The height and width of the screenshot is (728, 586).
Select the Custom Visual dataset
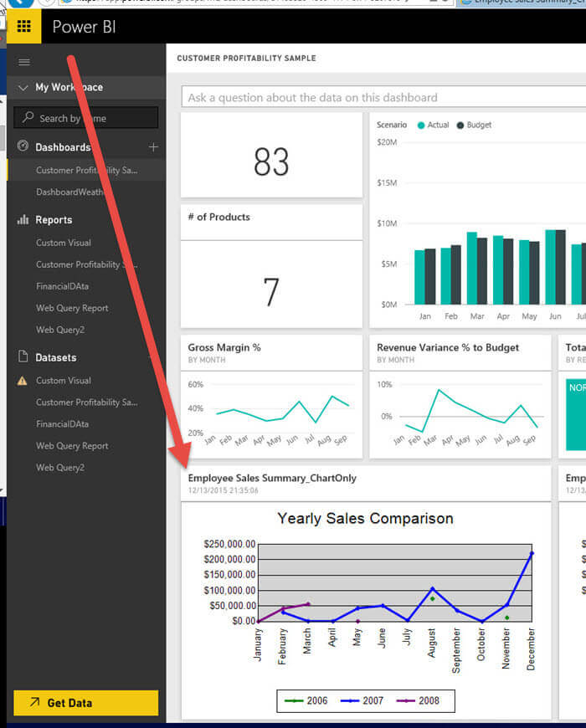pyautogui.click(x=64, y=380)
